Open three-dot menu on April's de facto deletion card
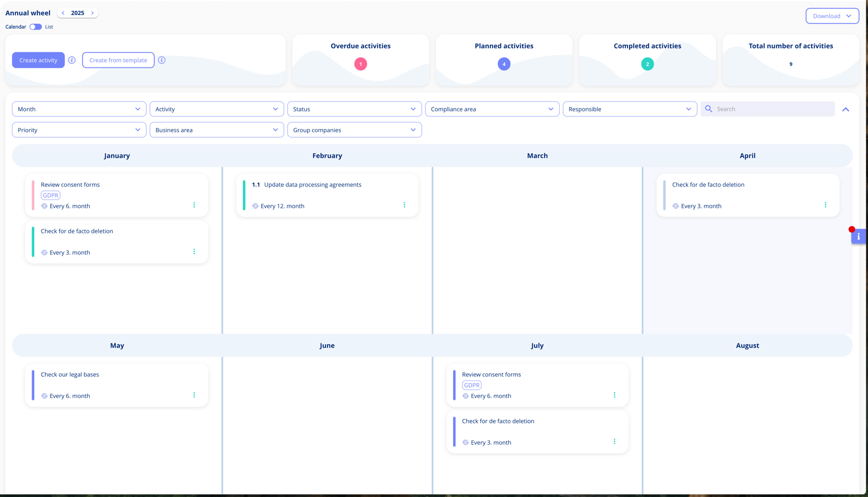This screenshot has height=497, width=868. (x=826, y=205)
